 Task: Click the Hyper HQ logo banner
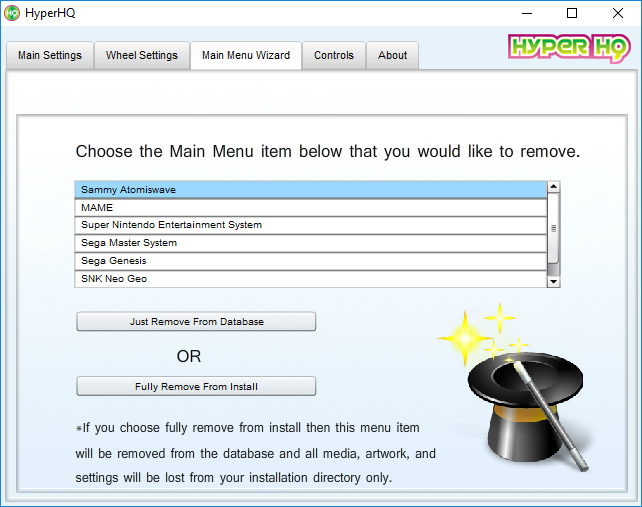pyautogui.click(x=569, y=48)
